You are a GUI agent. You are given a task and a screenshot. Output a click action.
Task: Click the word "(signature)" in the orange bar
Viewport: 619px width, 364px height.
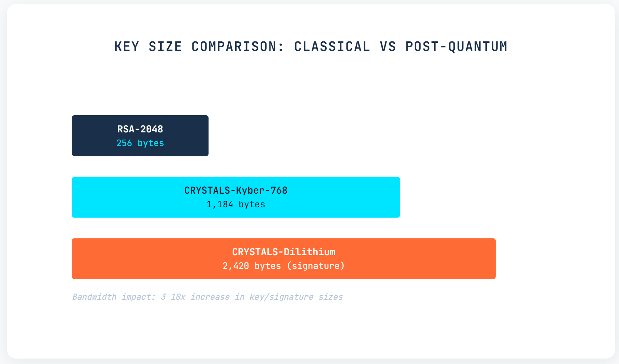pyautogui.click(x=316, y=266)
